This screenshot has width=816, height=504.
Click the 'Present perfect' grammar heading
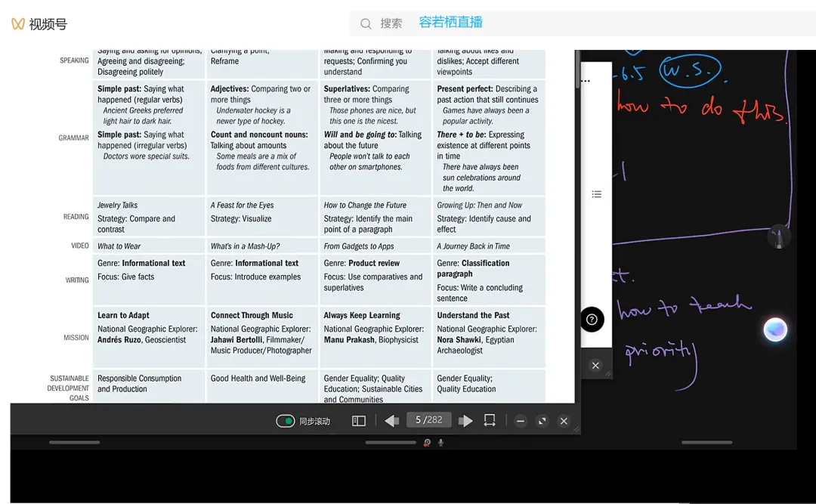(465, 88)
